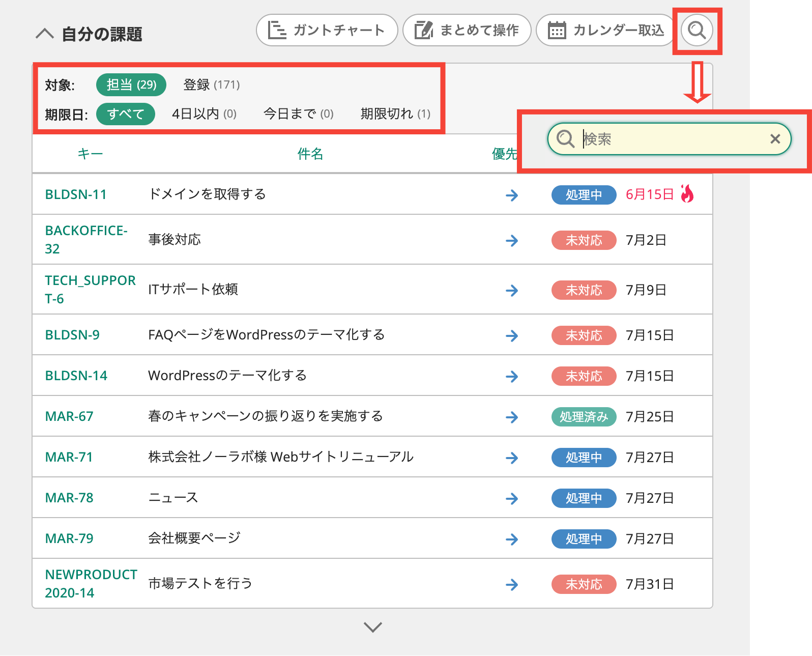Click priority arrow in 事後対応 row
The width and height of the screenshot is (812, 656).
click(512, 240)
